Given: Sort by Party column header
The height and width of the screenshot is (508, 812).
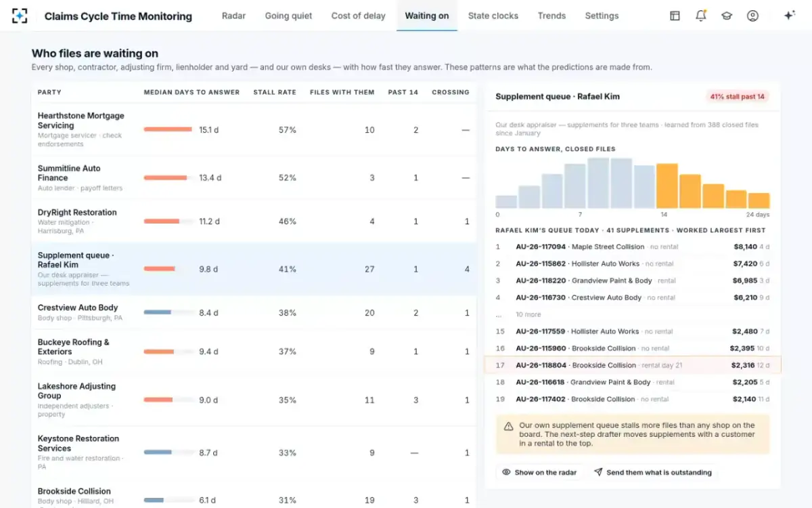Looking at the screenshot, I should pyautogui.click(x=49, y=92).
